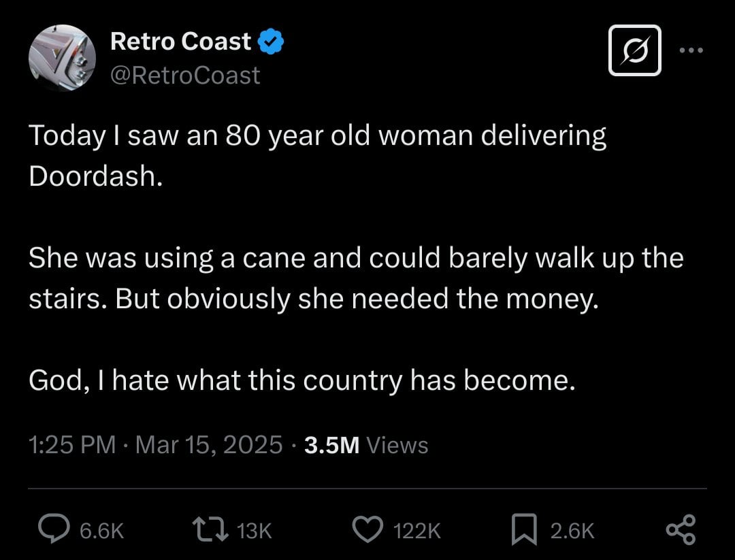735x560 pixels.
Task: Click the 6.6K replies count
Action: click(x=102, y=531)
